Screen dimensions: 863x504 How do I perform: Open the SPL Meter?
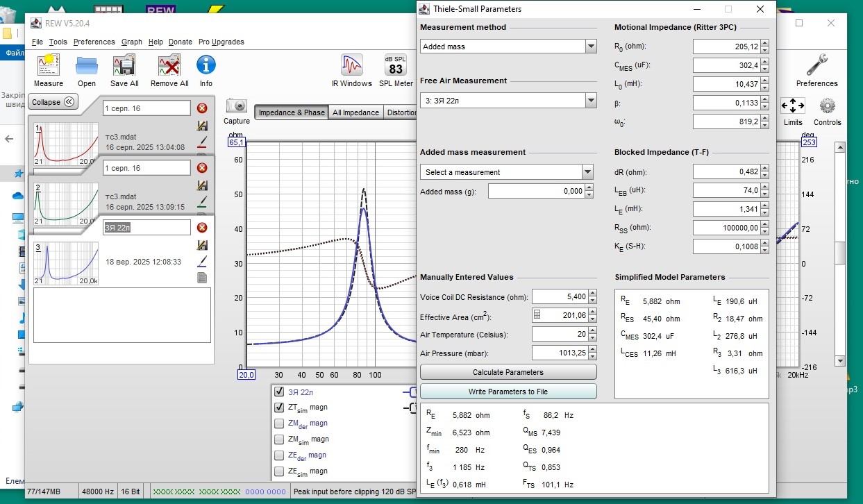point(396,66)
